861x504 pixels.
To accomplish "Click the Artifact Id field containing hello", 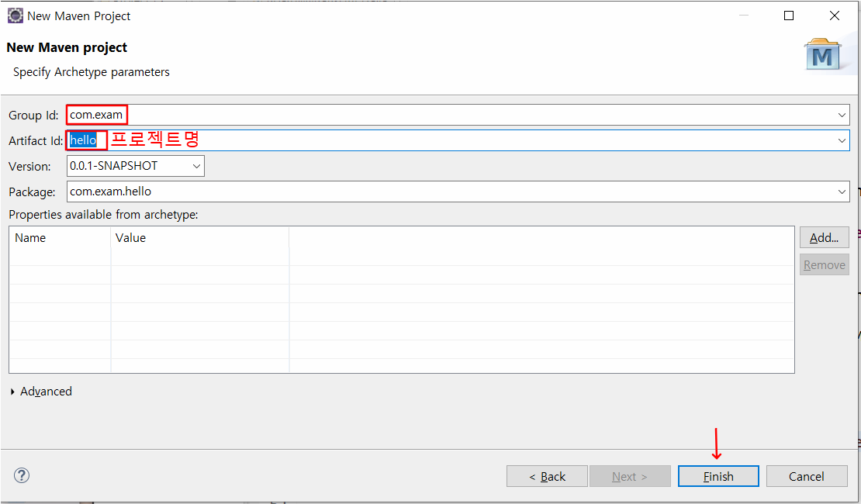I will click(458, 140).
